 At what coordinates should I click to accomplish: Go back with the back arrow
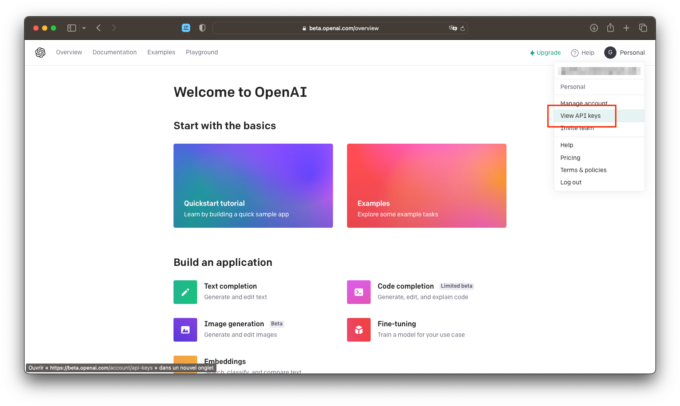(99, 28)
